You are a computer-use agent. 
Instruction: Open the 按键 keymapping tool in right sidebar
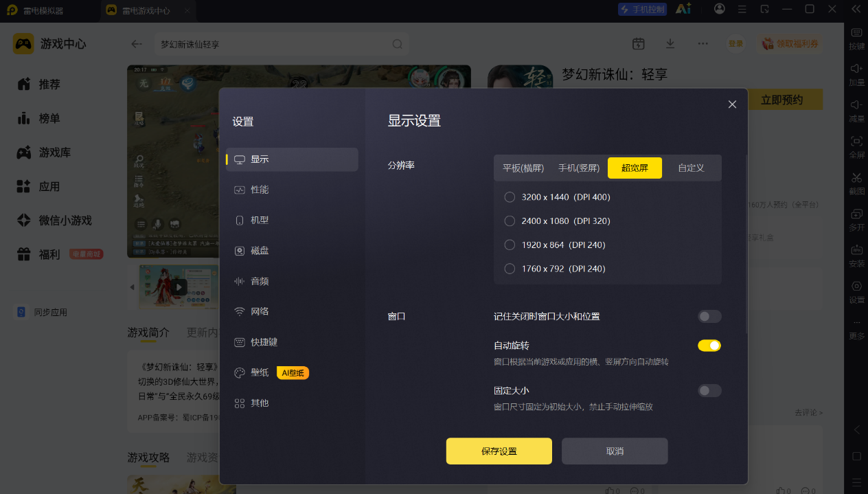856,38
